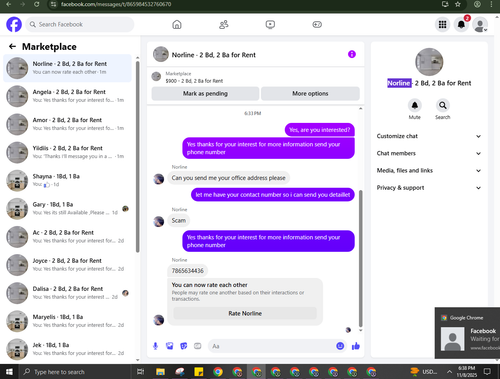
Task: Click the 'Yes, are you interested?' message
Action: (x=319, y=130)
